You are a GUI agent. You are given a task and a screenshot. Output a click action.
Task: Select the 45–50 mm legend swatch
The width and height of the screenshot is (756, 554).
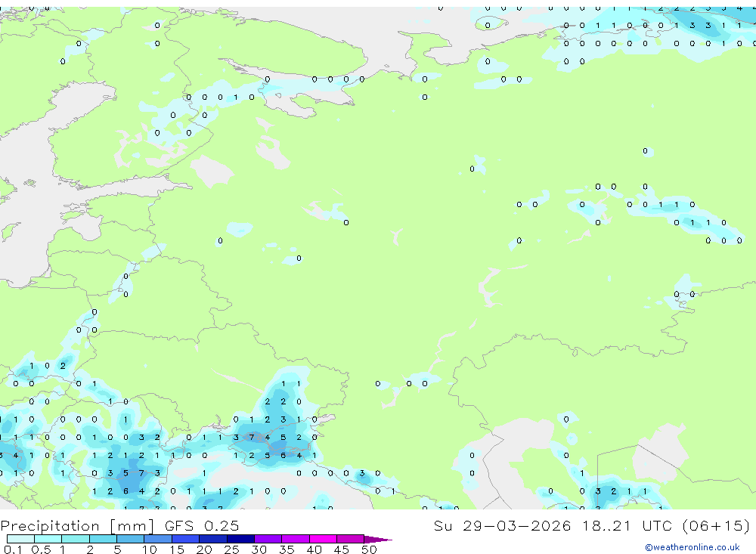point(351,539)
